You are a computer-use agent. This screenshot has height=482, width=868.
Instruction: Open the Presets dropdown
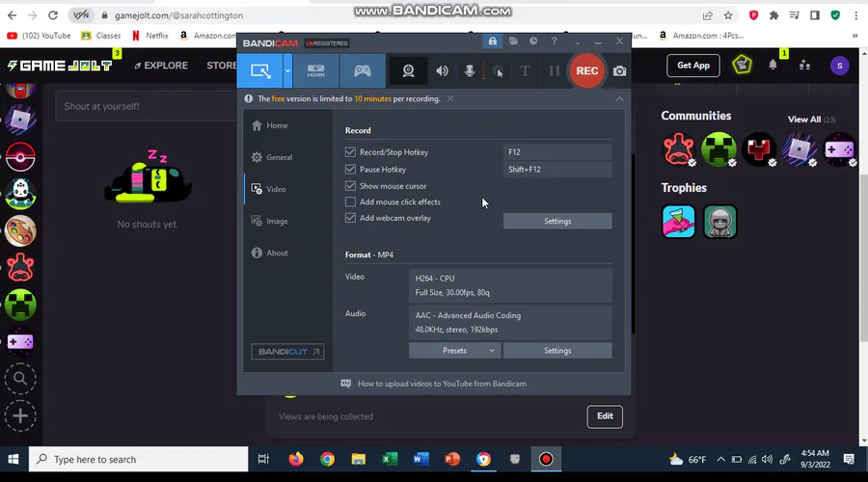(455, 350)
